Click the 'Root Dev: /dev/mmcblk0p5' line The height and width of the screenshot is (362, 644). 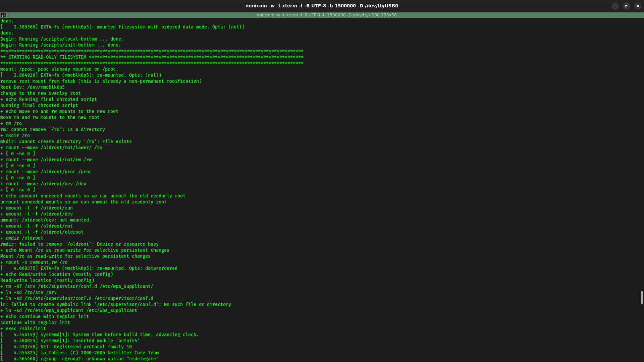coord(33,87)
